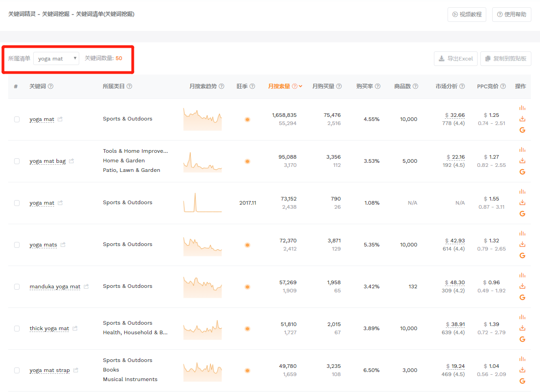Image resolution: width=540 pixels, height=392 pixels.
Task: Download icon for thick yoga mat row
Action: (522, 328)
